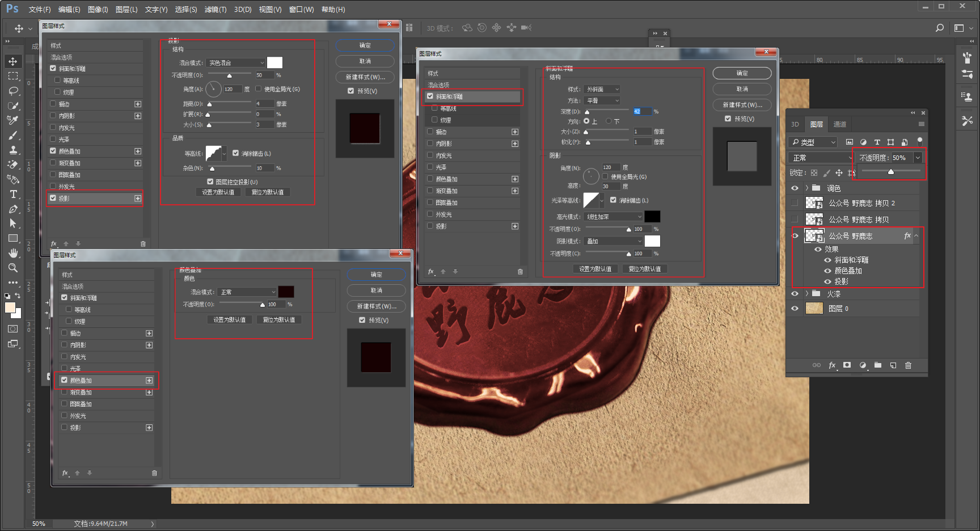The width and height of the screenshot is (980, 531).
Task: Switch to the 通道 tab
Action: point(840,124)
